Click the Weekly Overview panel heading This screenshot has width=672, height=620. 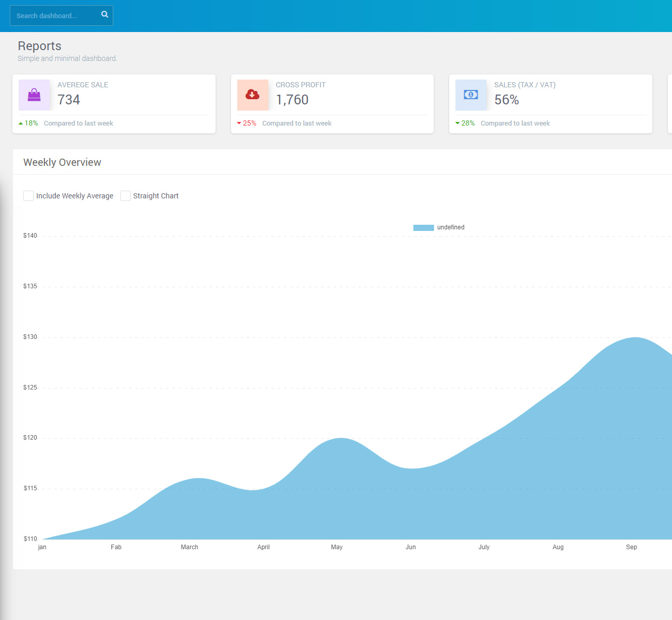(62, 162)
